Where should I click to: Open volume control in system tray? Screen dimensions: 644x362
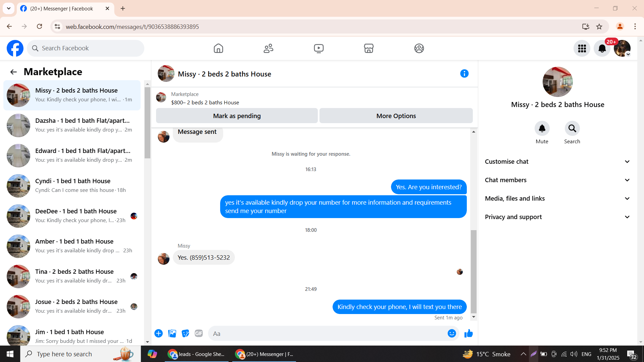(574, 354)
